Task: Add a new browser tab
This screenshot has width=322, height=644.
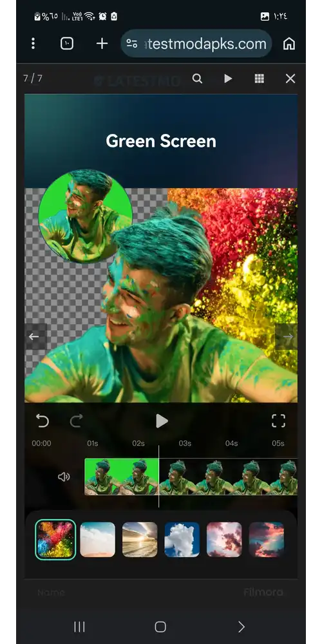Action: click(102, 44)
